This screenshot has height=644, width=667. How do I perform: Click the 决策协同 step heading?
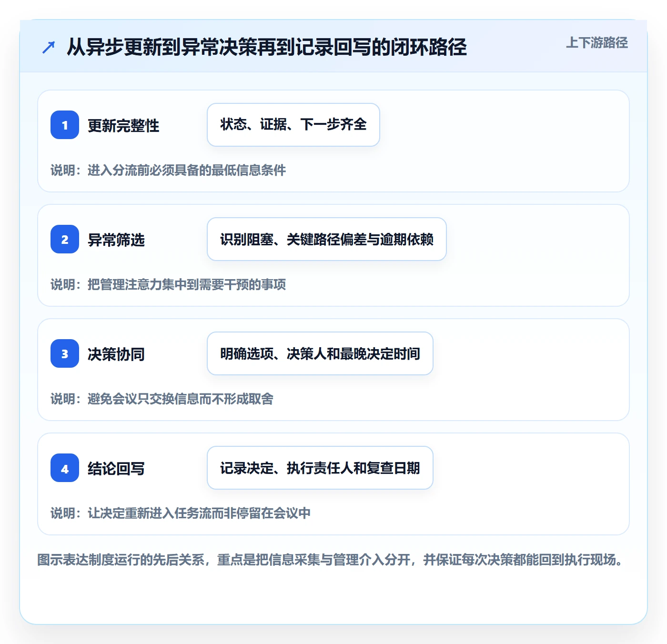click(116, 354)
